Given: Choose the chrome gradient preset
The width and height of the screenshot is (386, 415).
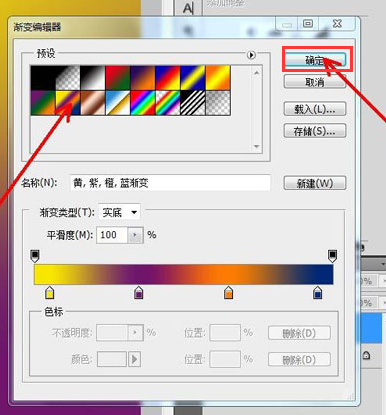Looking at the screenshot, I should tap(118, 103).
